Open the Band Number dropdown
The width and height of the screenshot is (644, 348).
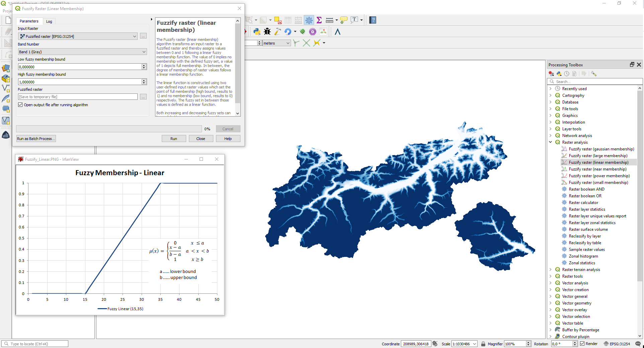(82, 52)
